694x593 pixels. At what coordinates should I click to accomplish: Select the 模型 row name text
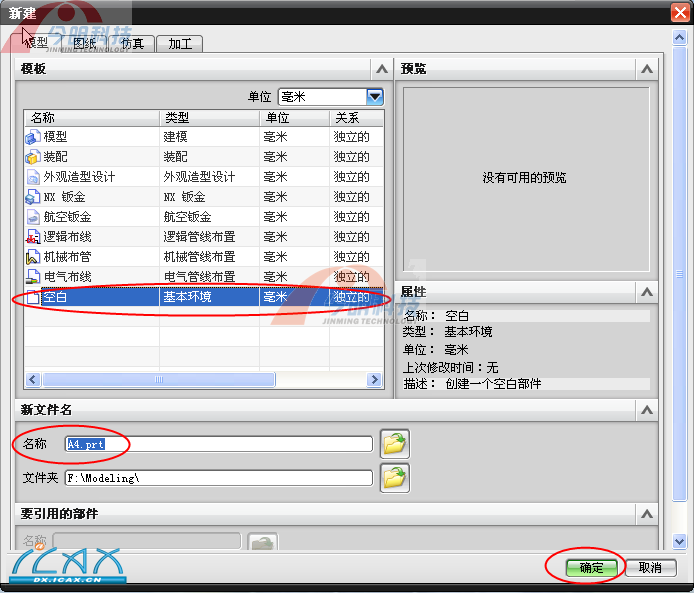pyautogui.click(x=55, y=137)
